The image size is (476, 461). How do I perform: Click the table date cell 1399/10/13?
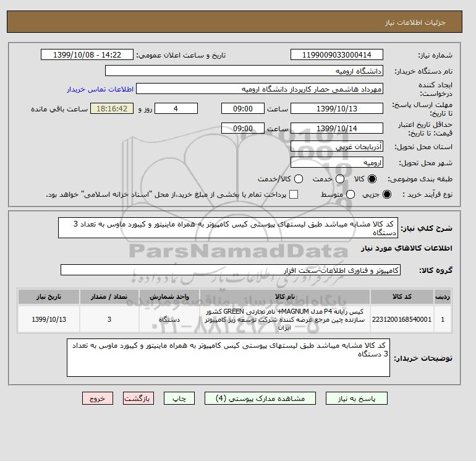[49, 319]
